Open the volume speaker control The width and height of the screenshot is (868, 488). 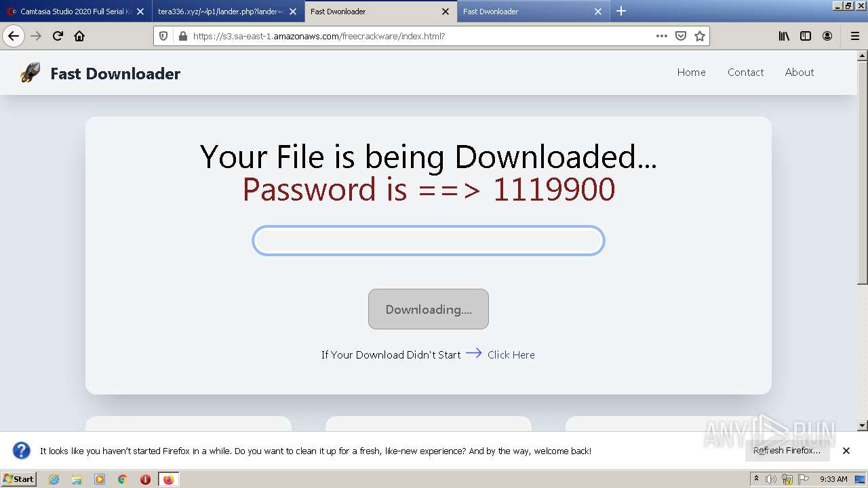point(771,479)
